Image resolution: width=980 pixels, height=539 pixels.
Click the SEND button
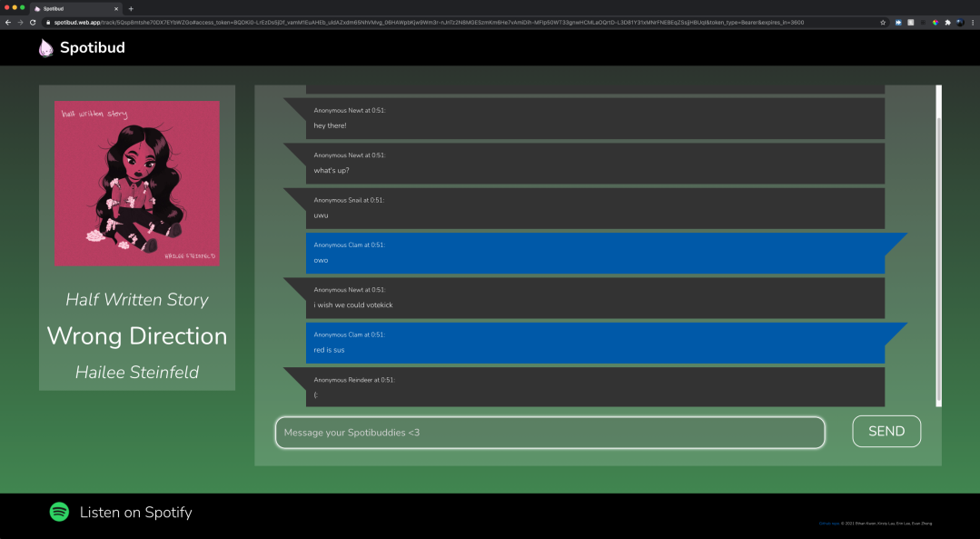[x=886, y=431]
